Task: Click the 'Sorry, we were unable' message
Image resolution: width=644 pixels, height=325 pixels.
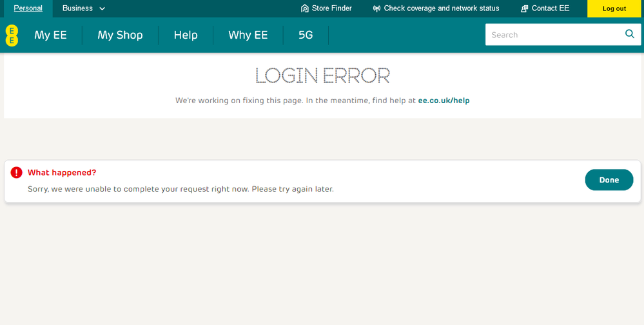Action: coord(181,190)
